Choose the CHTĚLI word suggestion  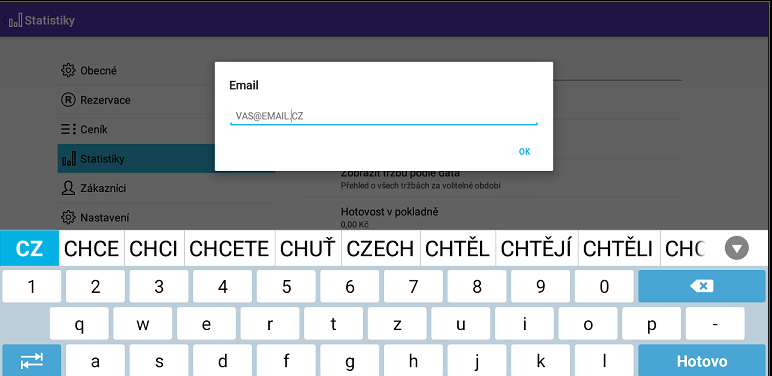tap(618, 249)
